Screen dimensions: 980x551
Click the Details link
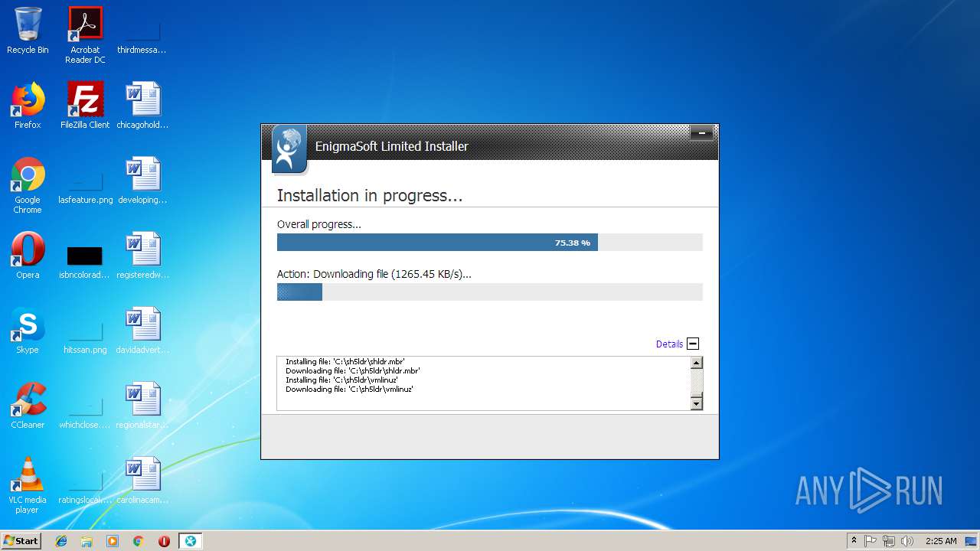coord(669,344)
